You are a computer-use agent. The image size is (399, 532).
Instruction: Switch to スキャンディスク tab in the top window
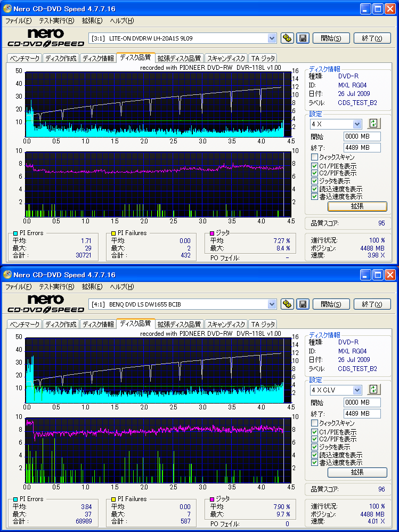226,58
